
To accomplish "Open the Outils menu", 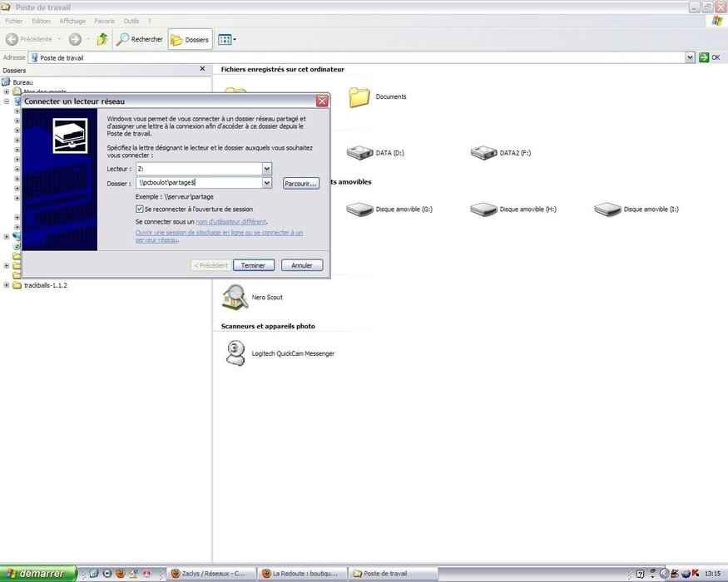I will click(131, 21).
